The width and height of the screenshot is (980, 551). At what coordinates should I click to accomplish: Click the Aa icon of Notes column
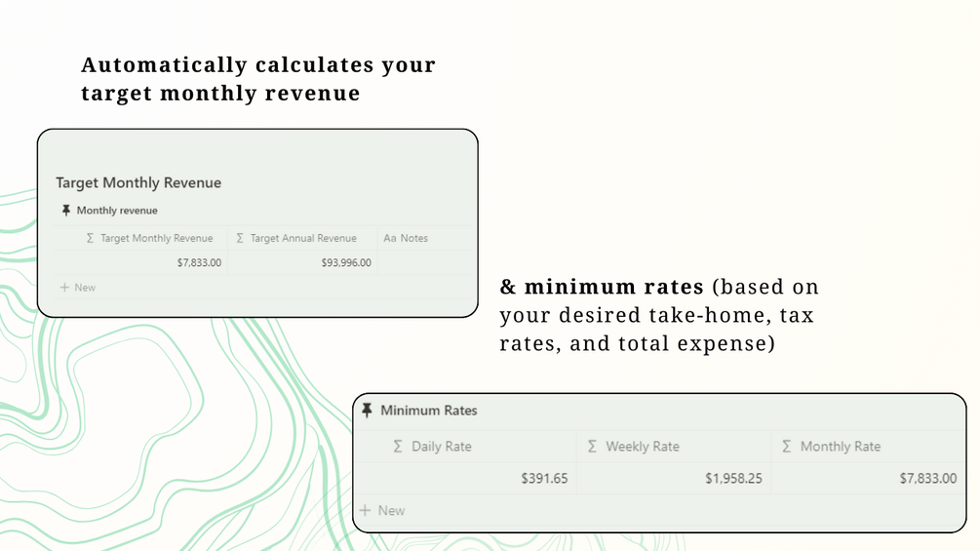389,238
